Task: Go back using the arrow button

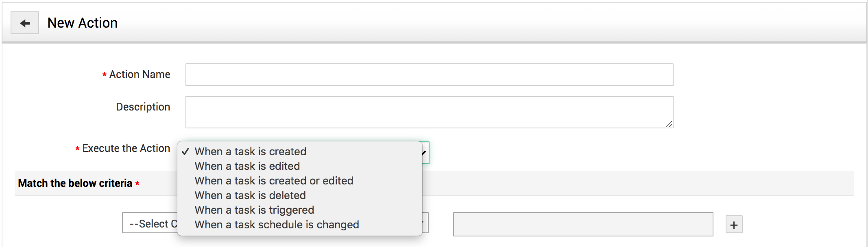Action: click(25, 23)
